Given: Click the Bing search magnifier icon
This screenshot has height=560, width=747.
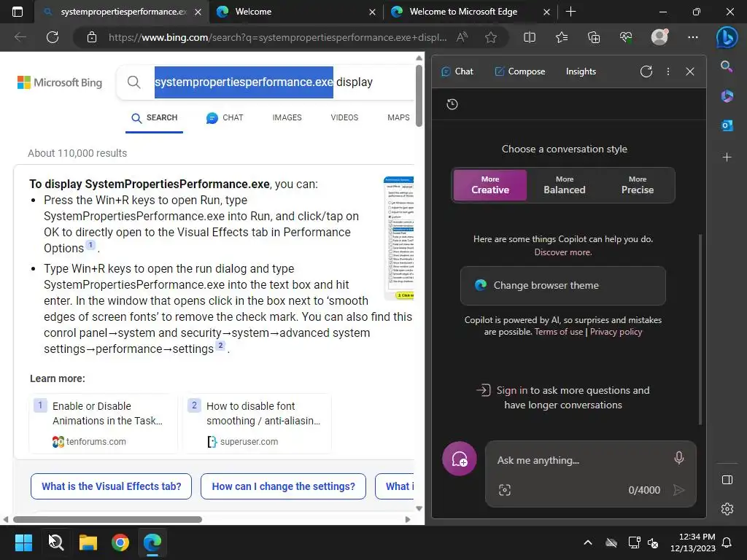Looking at the screenshot, I should pos(134,82).
